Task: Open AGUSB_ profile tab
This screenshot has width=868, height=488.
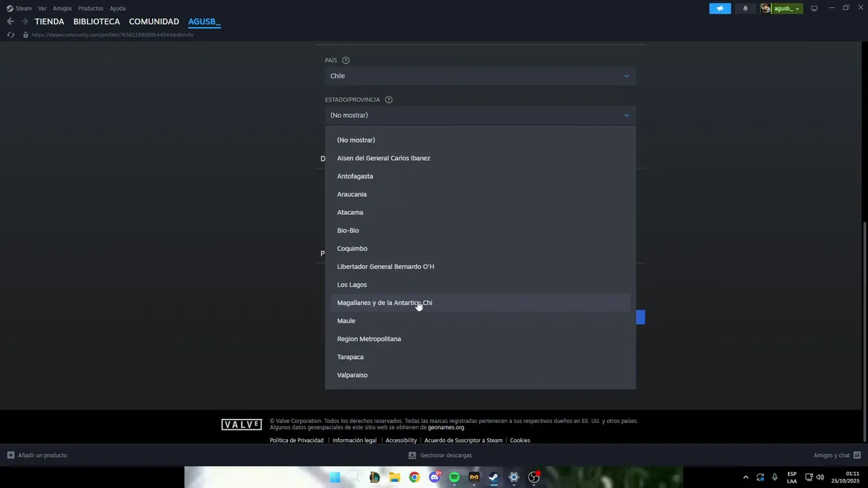Action: (204, 22)
